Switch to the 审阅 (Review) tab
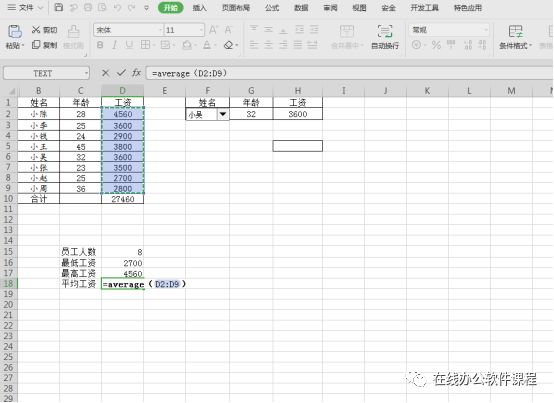The image size is (554, 403). coord(330,7)
